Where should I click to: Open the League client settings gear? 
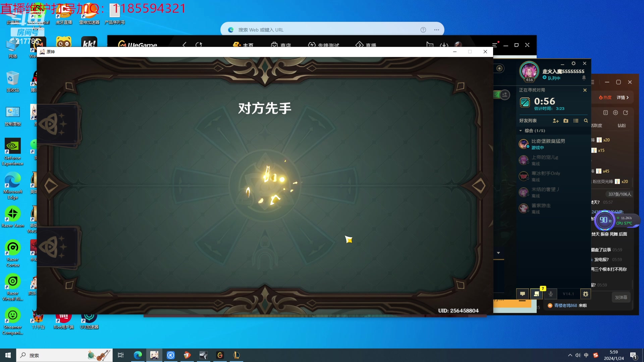(574, 63)
